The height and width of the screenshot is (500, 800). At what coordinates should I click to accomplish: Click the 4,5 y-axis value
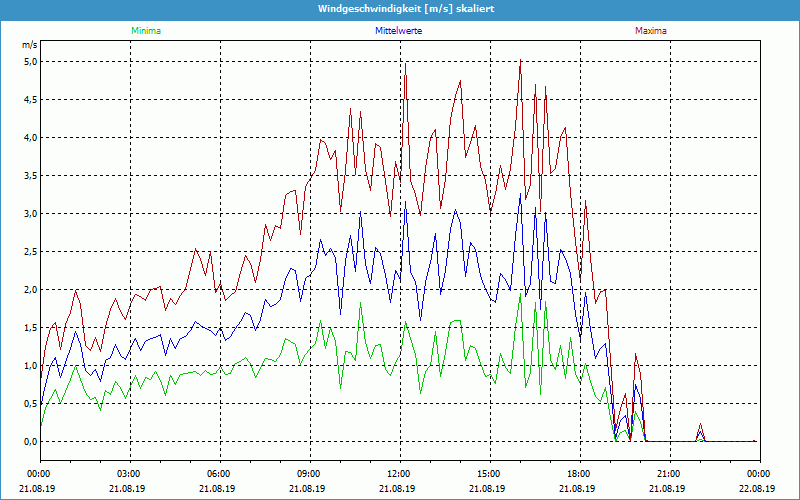31,99
